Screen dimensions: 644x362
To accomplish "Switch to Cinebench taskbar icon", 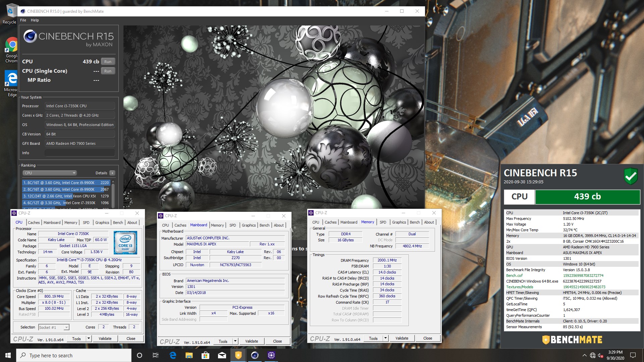I will 255,355.
